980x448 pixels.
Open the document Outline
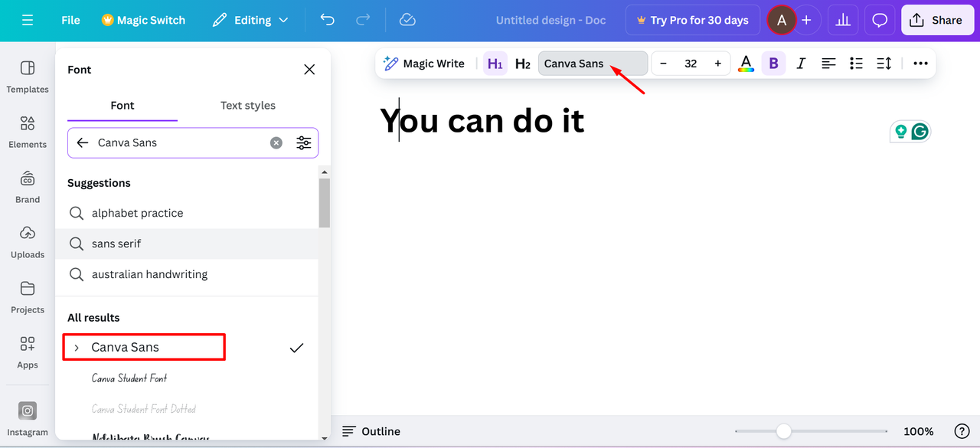[x=371, y=431]
